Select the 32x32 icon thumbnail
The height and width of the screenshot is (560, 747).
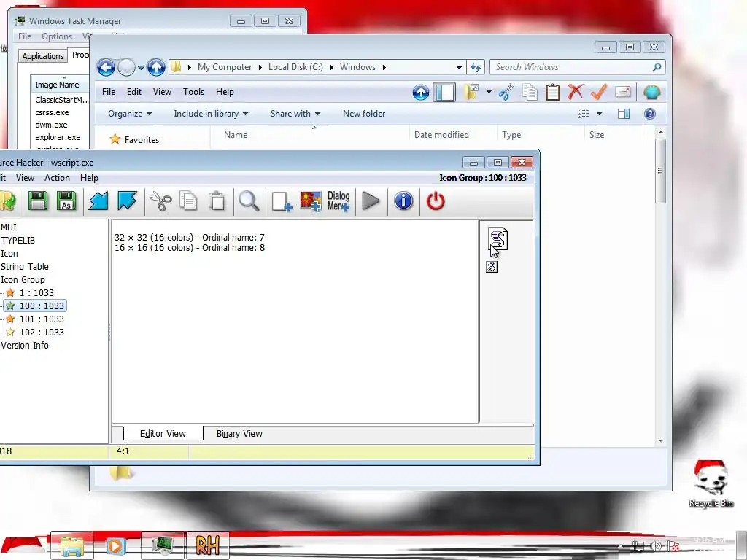498,238
